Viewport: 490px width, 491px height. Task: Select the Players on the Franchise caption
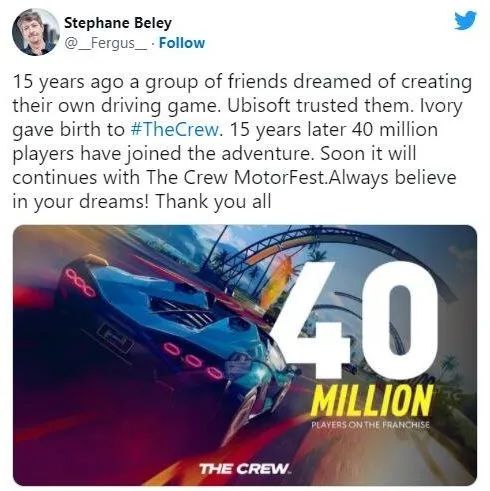pyautogui.click(x=370, y=425)
